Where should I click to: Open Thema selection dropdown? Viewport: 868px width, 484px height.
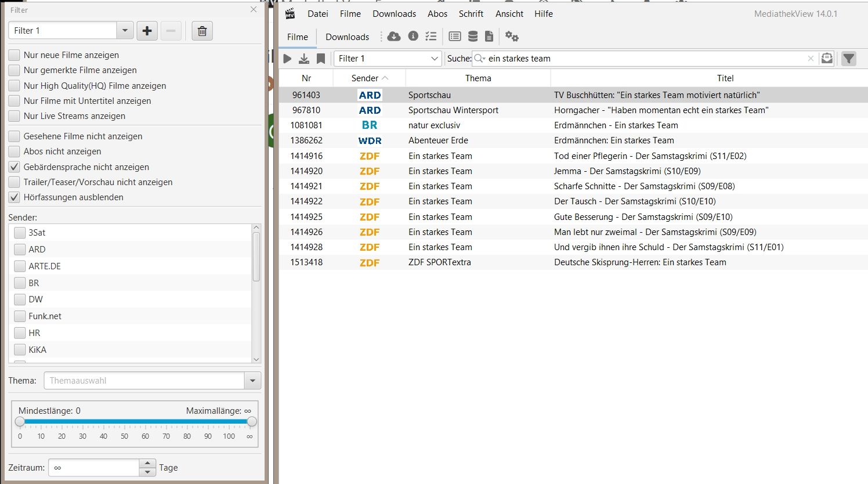pyautogui.click(x=252, y=381)
